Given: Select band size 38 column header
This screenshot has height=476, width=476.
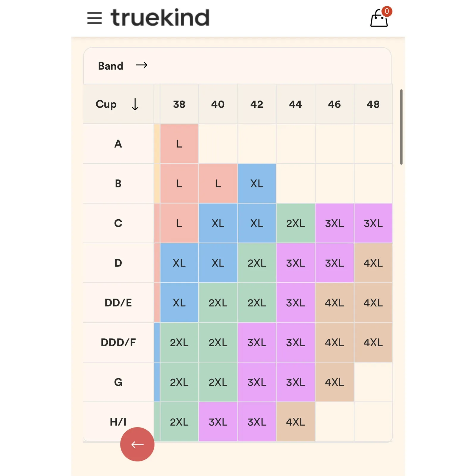Looking at the screenshot, I should click(x=179, y=104).
